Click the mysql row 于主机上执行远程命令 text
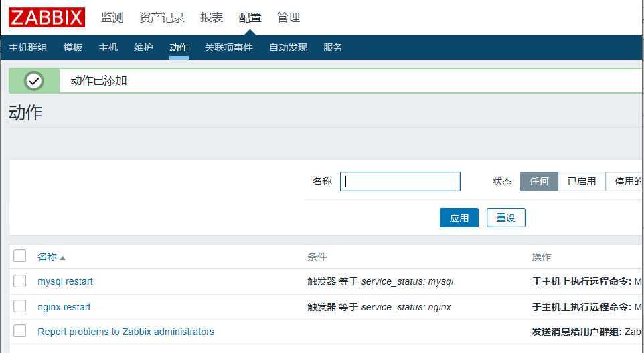 581,281
